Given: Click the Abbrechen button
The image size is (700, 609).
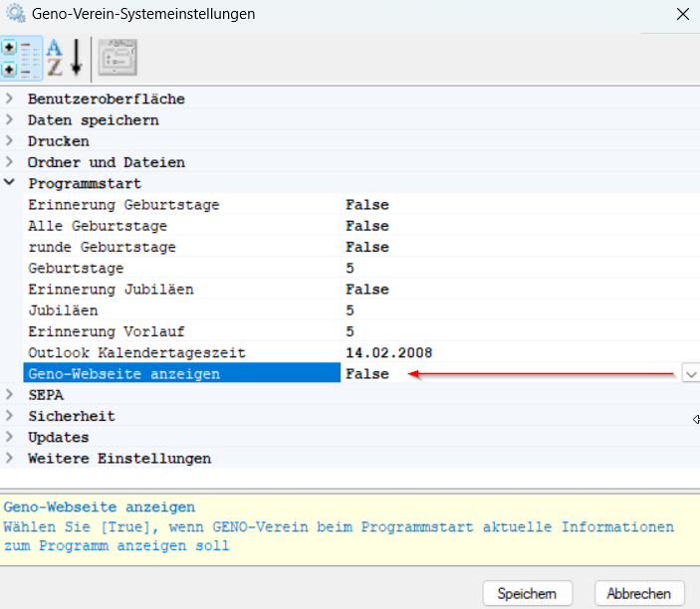Looking at the screenshot, I should [639, 593].
